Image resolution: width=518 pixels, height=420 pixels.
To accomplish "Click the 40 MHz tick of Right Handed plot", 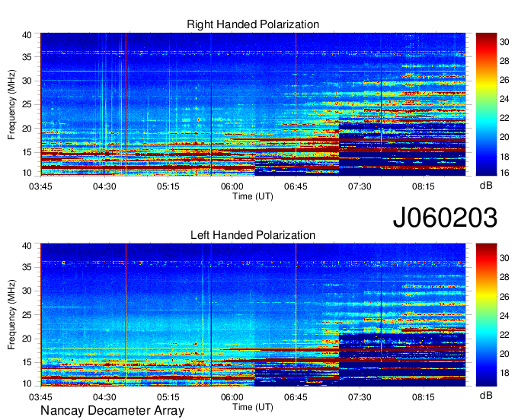I will 27,35.
